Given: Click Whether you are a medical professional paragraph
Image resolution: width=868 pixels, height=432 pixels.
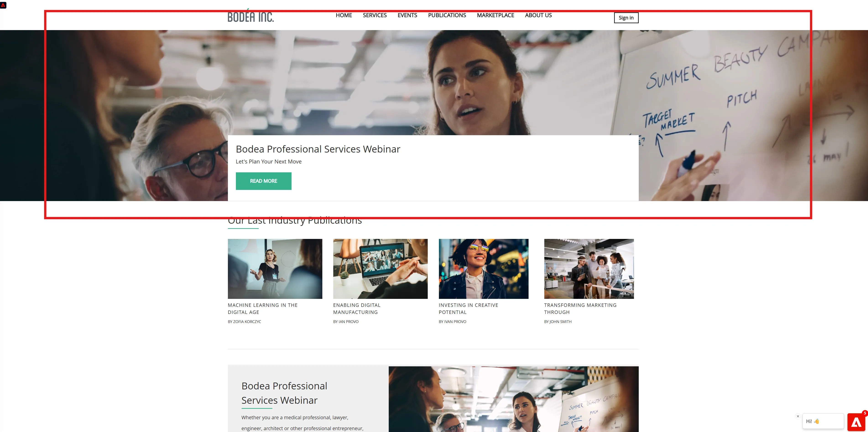Looking at the screenshot, I should click(x=302, y=423).
